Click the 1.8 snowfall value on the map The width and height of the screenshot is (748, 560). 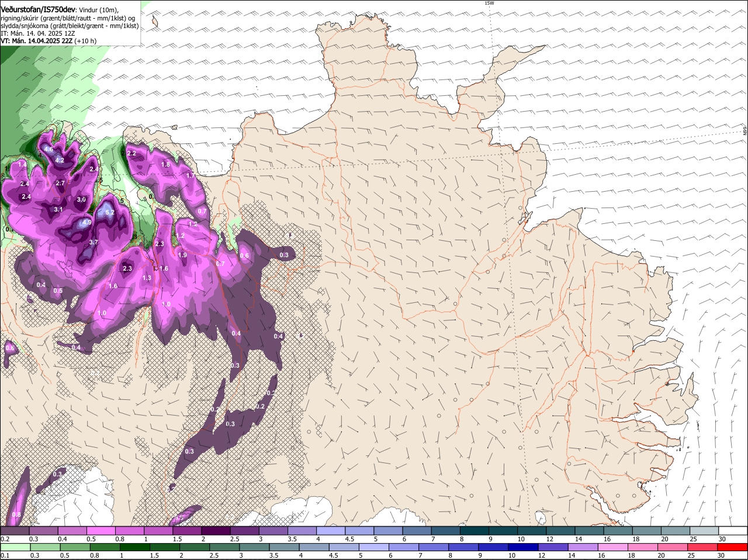pos(165,165)
